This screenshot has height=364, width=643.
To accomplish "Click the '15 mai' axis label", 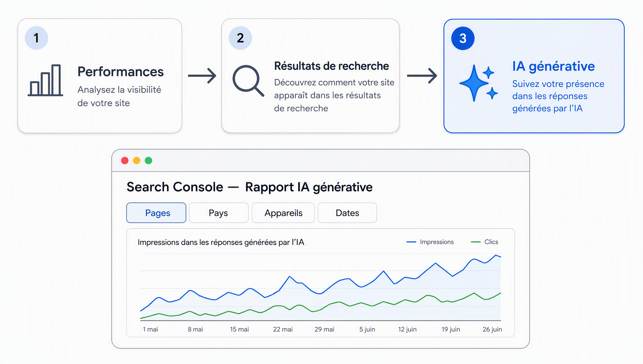I will [x=239, y=329].
